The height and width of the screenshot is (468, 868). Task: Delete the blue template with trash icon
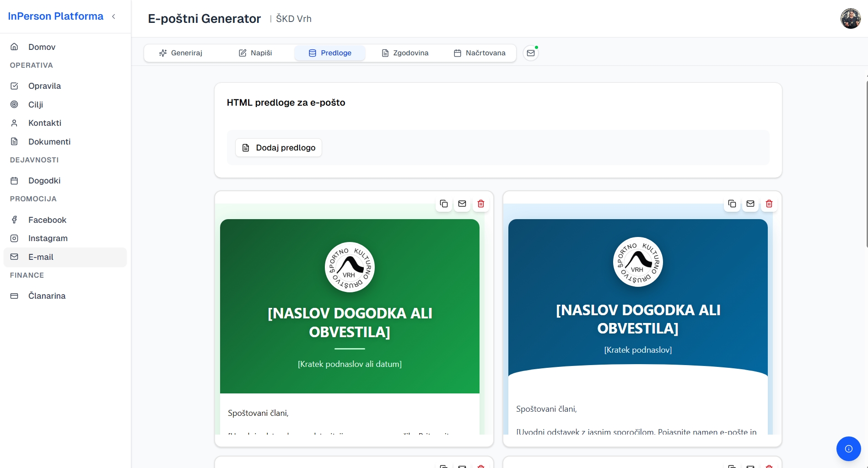(769, 204)
